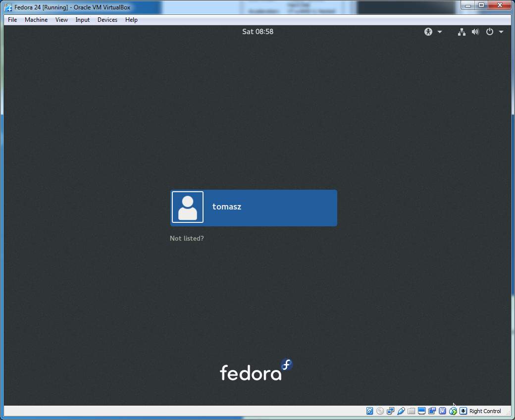The height and width of the screenshot is (420, 515).
Task: Expand the system menu arrow
Action: tap(501, 32)
